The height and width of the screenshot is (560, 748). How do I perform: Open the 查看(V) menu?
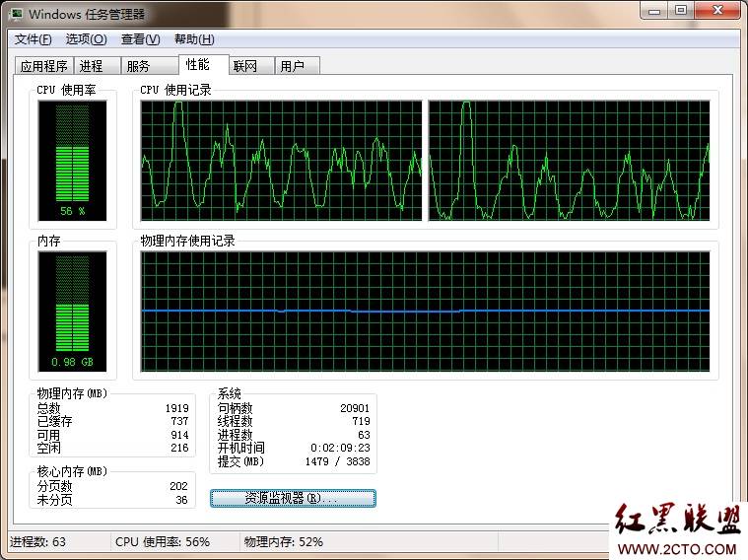pos(140,39)
